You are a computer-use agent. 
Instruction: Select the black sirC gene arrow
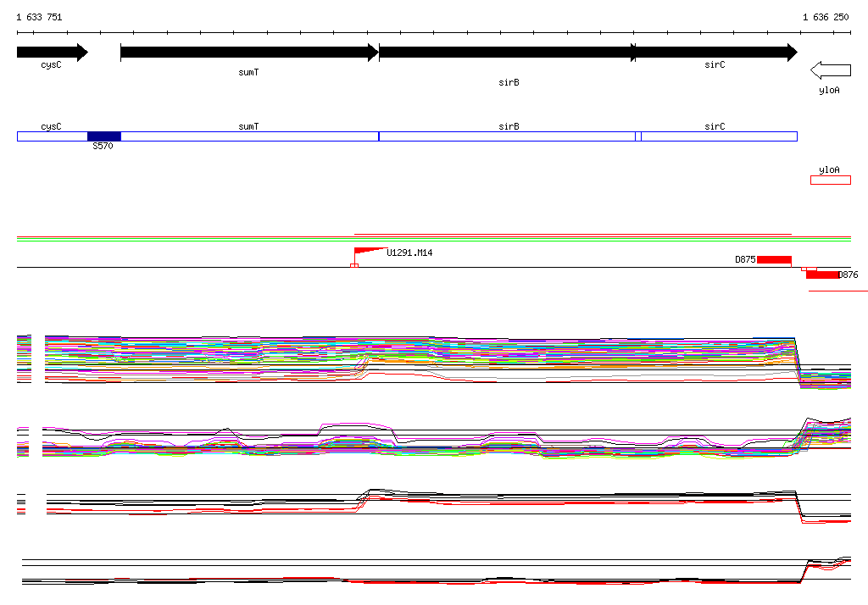[x=716, y=53]
